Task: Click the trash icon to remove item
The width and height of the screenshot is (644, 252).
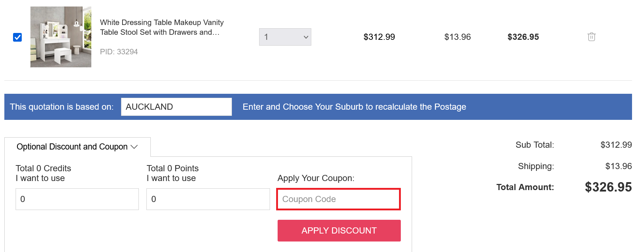Action: [591, 37]
